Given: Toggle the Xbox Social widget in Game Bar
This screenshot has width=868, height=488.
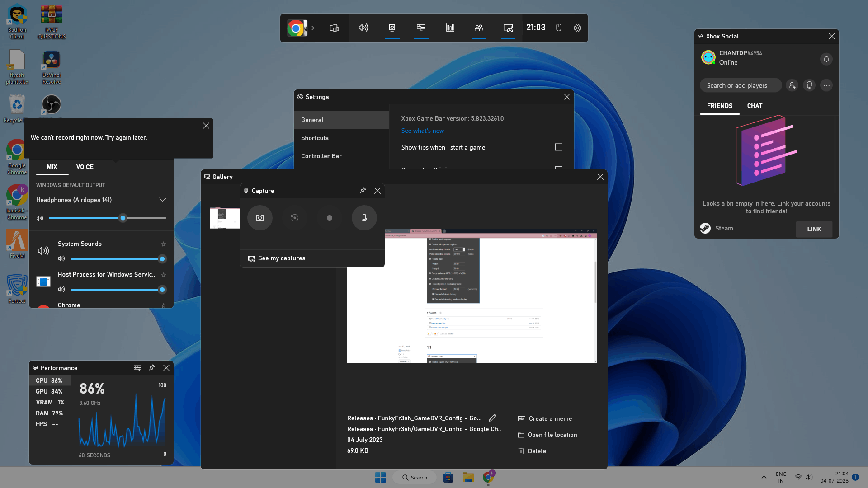Looking at the screenshot, I should click(479, 28).
